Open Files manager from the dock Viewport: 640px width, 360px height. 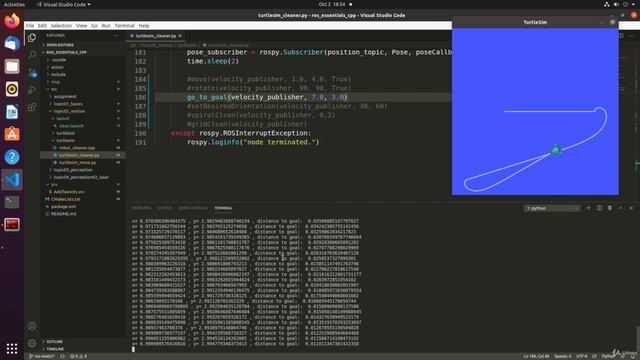pyautogui.click(x=12, y=66)
